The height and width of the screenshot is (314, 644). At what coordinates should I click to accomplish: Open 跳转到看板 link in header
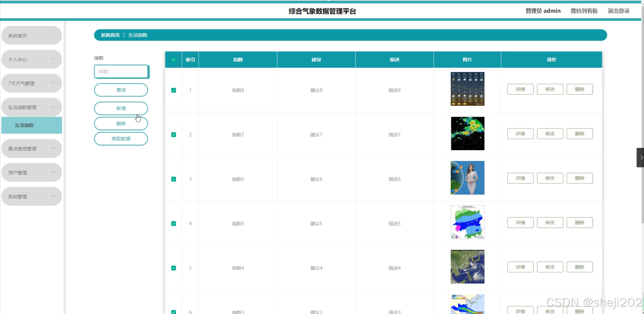click(584, 11)
